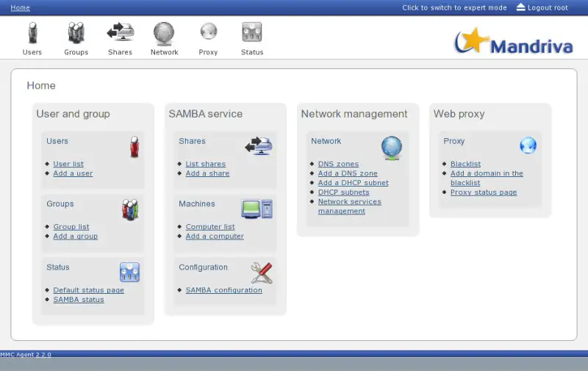The image size is (588, 371).
Task: Click the blue gauge icon in Status panel
Action: [130, 272]
